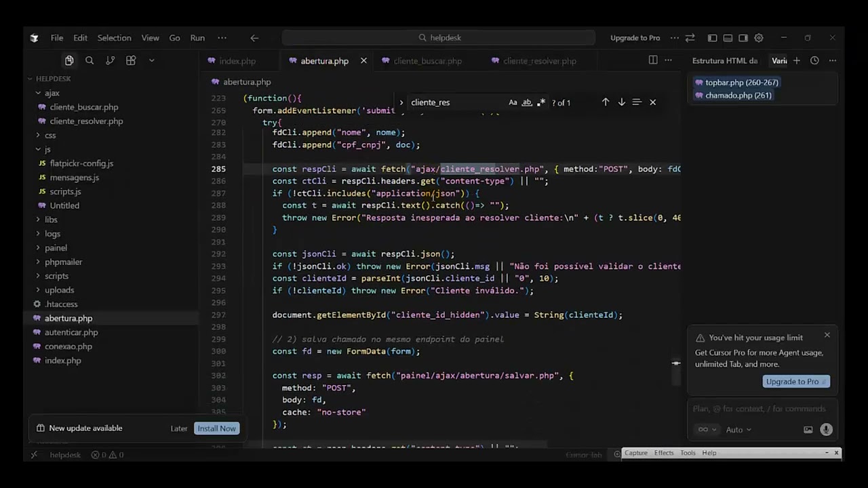
Task: Toggle Use Regular Expression in find
Action: pos(541,102)
